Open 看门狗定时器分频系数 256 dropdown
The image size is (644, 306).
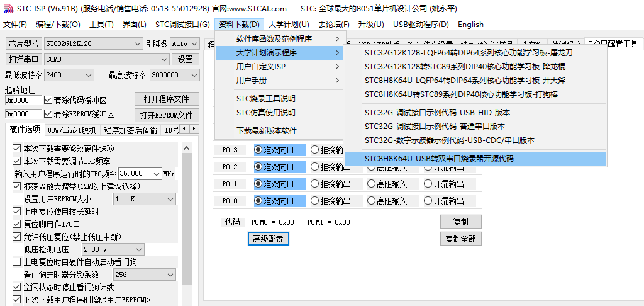tap(145, 275)
